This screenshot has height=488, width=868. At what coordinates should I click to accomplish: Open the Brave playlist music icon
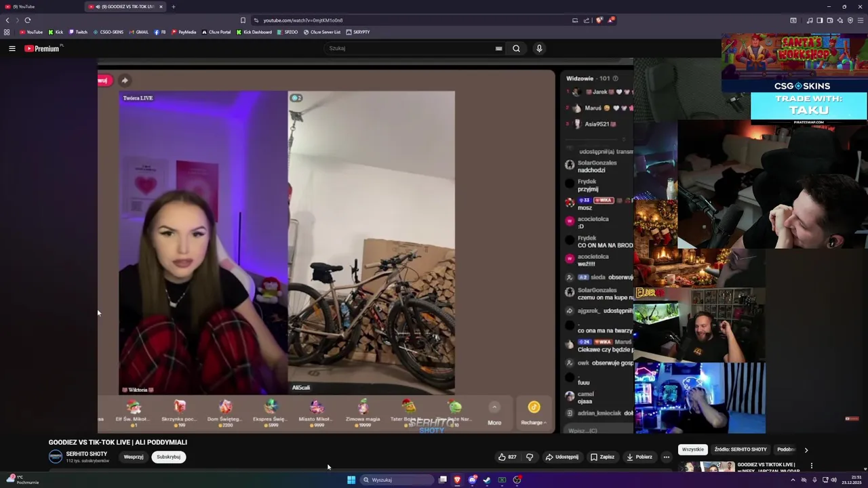[810, 20]
